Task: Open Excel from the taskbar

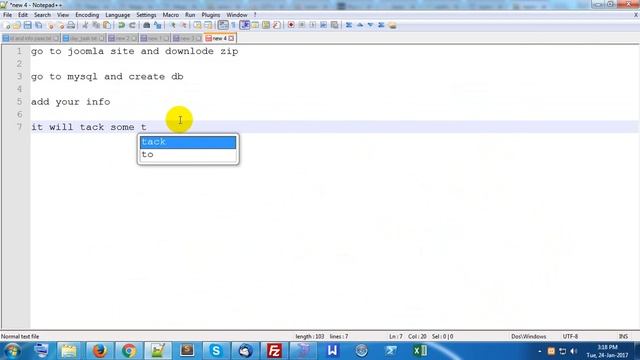Action: click(420, 351)
